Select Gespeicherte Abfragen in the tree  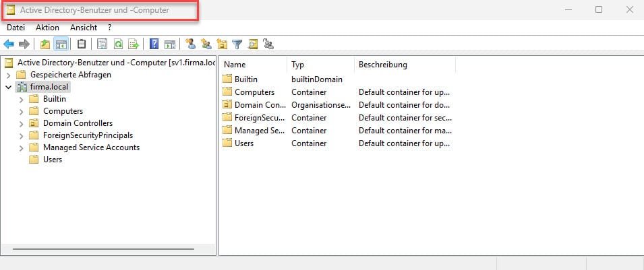point(71,75)
